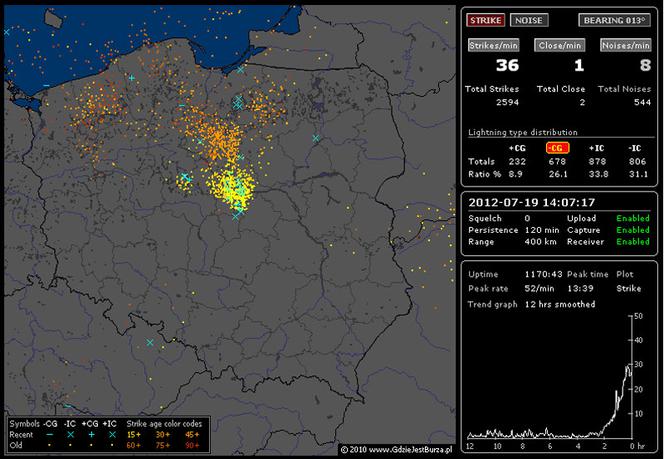Click the Total Strikes value 2594

tap(507, 102)
